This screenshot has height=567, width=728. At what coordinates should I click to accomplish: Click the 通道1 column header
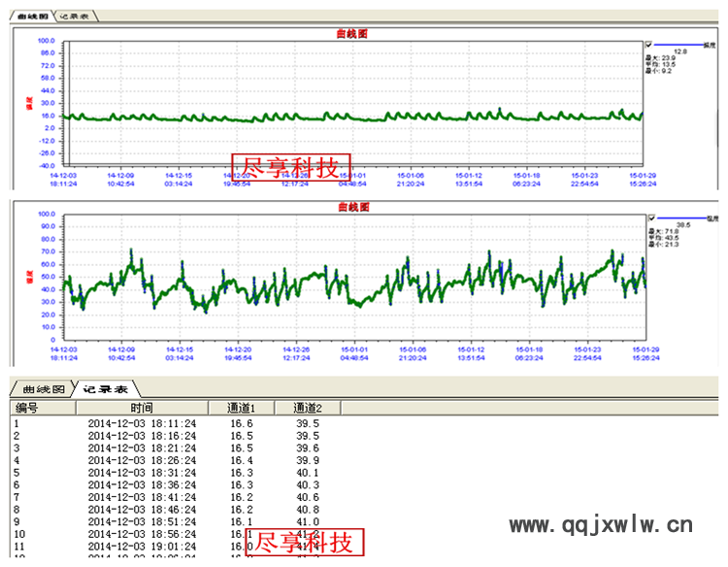242,408
